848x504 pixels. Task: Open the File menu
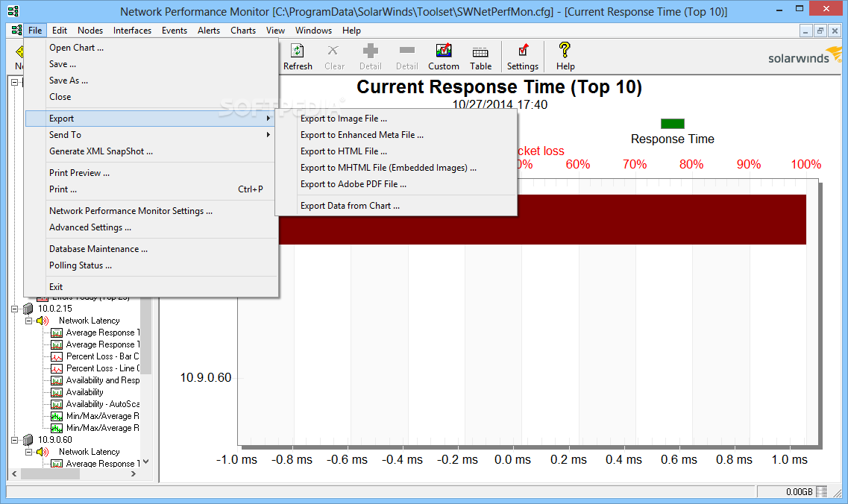[x=35, y=31]
